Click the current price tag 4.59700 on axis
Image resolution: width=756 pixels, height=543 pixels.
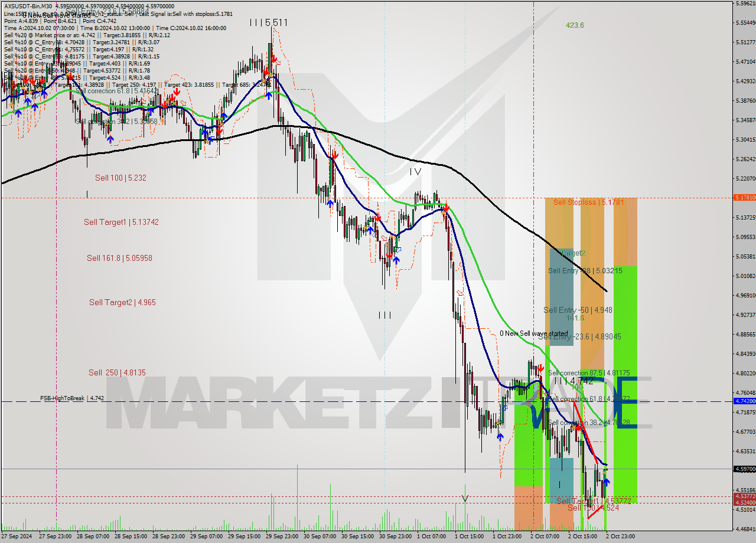[x=744, y=469]
